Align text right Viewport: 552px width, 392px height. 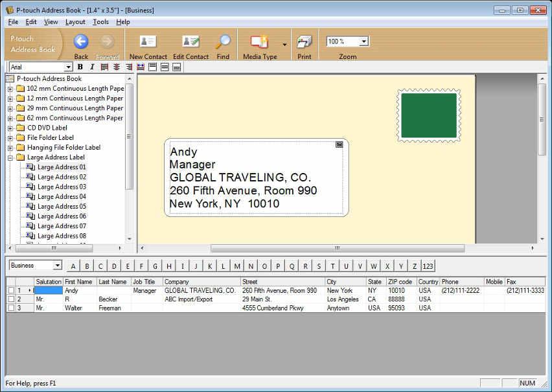(x=128, y=67)
